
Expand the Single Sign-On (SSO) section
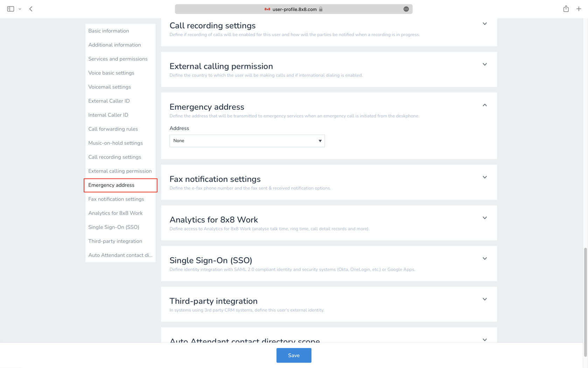coord(485,259)
